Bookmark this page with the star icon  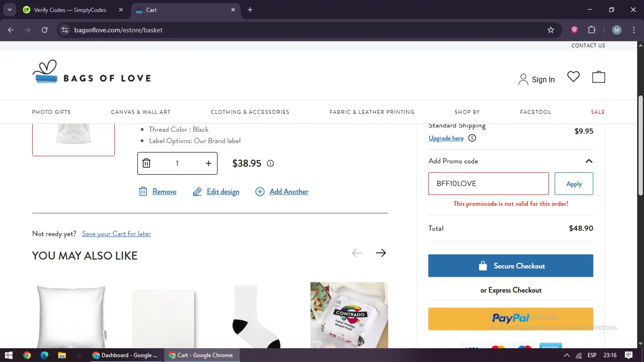coord(551,30)
